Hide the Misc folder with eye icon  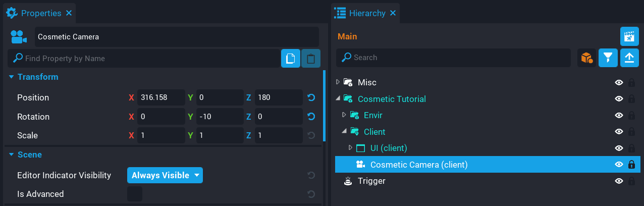pyautogui.click(x=619, y=82)
